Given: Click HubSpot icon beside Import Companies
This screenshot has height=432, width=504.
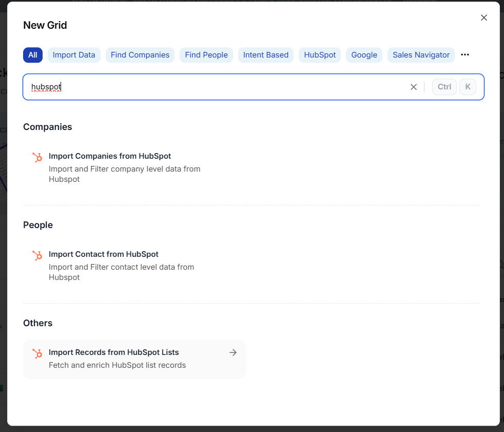Looking at the screenshot, I should pyautogui.click(x=37, y=158).
